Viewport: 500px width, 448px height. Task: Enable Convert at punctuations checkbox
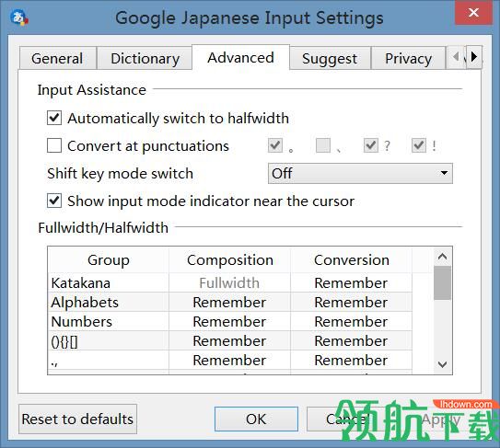54,146
